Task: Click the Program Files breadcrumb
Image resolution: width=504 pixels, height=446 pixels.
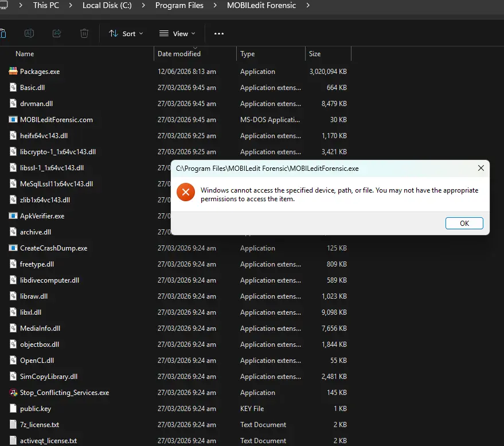Action: point(179,5)
